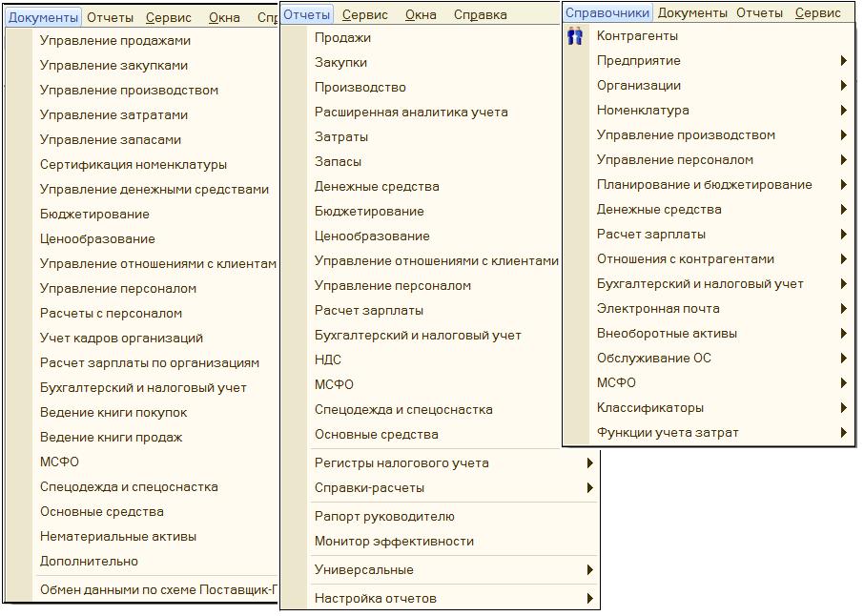Open Документы menu in left panel

point(43,17)
